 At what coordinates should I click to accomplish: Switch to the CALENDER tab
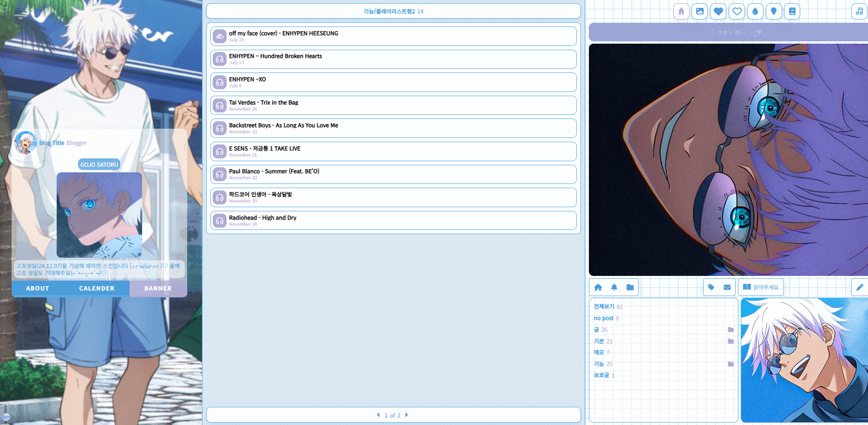97,288
